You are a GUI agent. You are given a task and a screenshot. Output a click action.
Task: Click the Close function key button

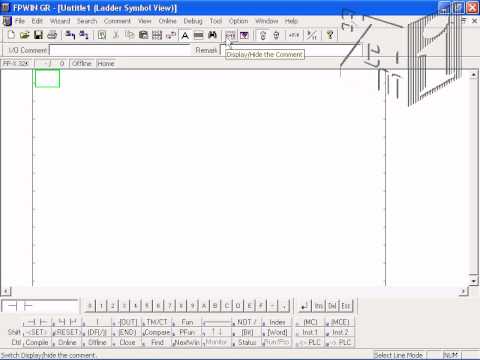(x=127, y=342)
